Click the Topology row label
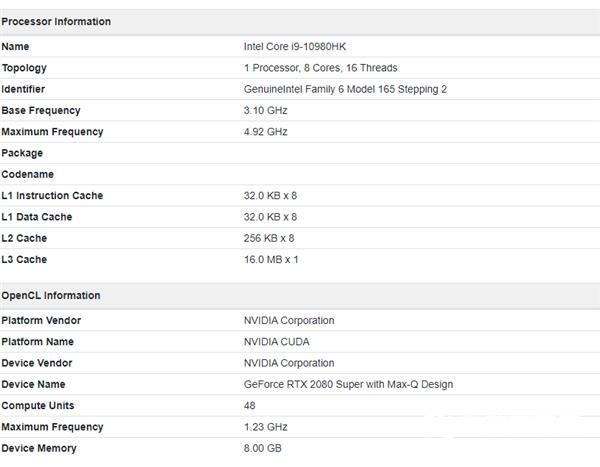The image size is (600, 467). point(24,68)
